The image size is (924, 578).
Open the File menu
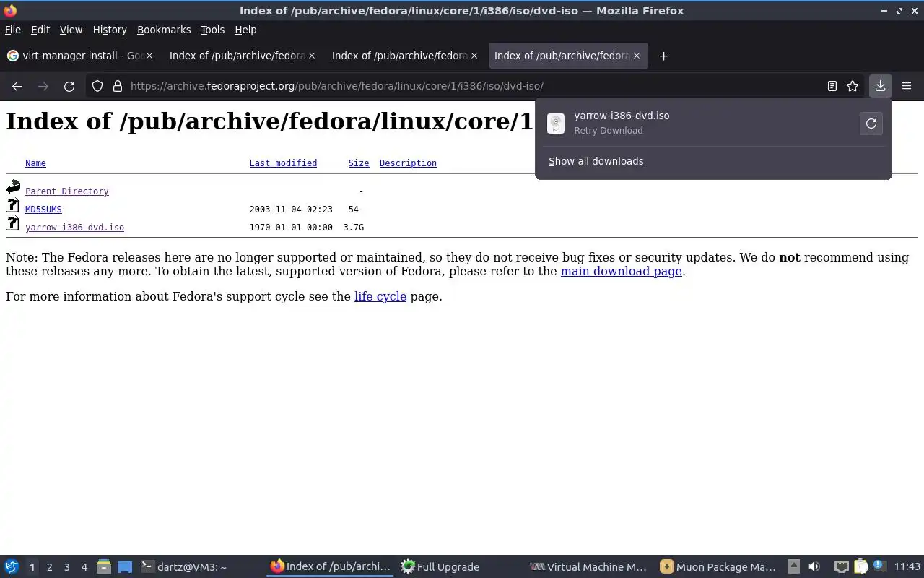tap(13, 30)
